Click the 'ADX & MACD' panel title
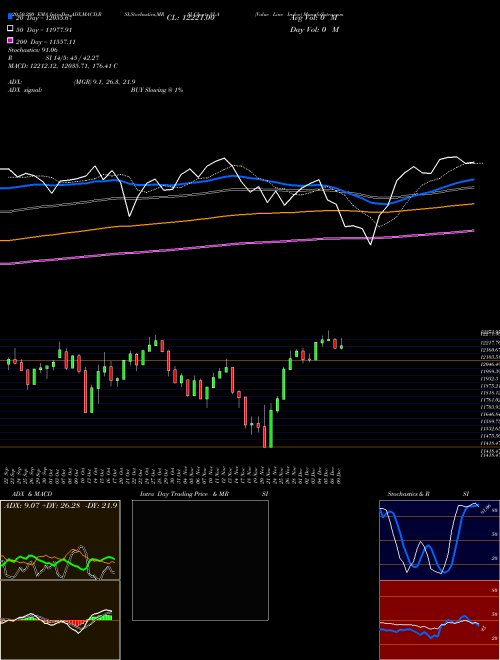The image size is (500, 660). (x=32, y=494)
